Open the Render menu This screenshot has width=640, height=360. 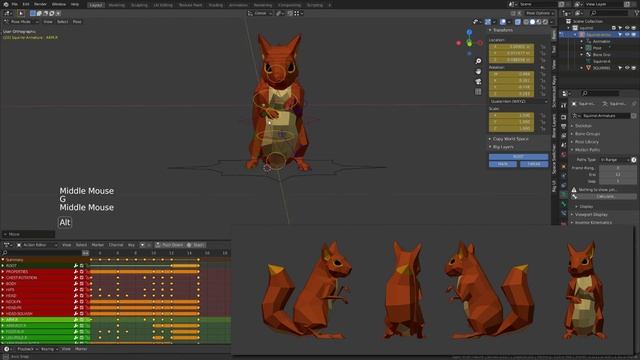click(x=40, y=4)
